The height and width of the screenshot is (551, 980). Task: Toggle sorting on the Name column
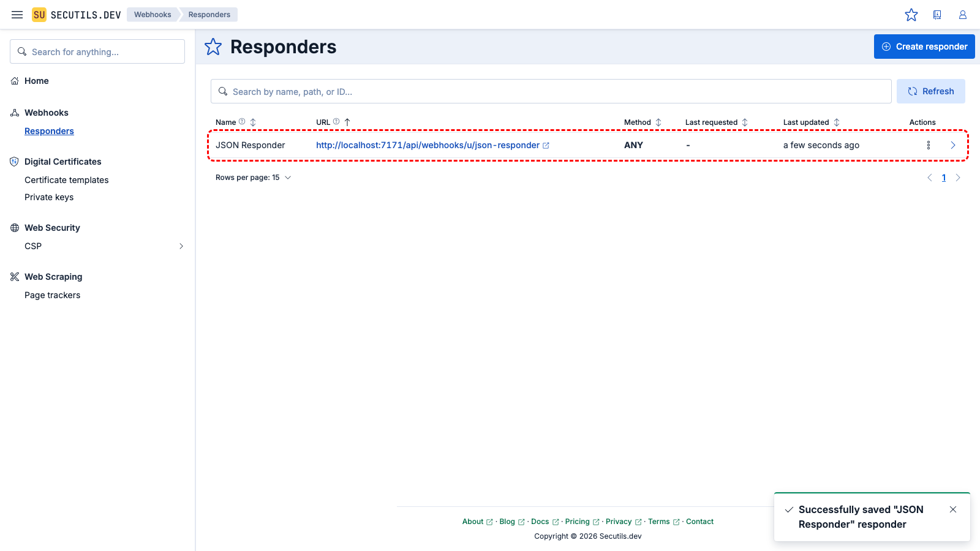click(x=254, y=122)
